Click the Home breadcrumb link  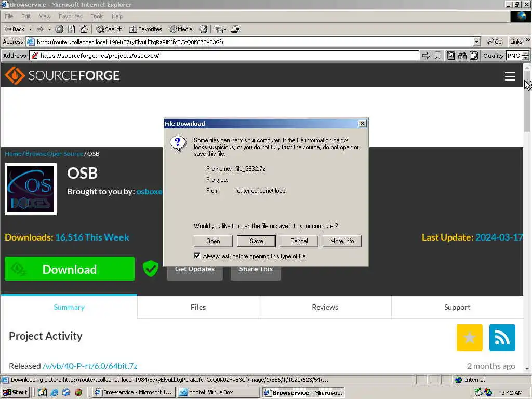13,154
